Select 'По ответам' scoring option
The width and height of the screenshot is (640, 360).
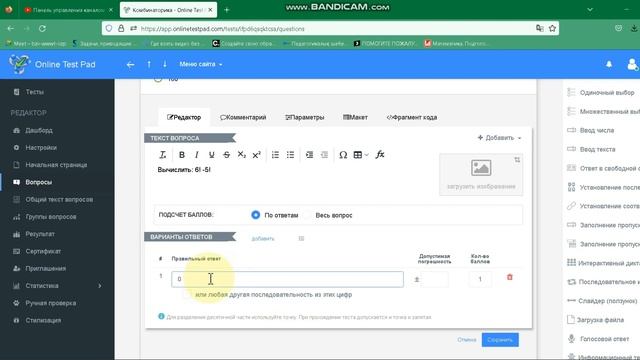256,215
